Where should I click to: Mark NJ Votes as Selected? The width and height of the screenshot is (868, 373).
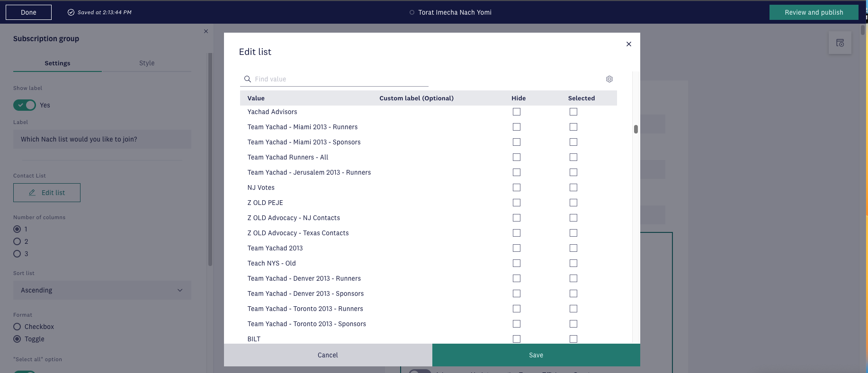point(573,187)
